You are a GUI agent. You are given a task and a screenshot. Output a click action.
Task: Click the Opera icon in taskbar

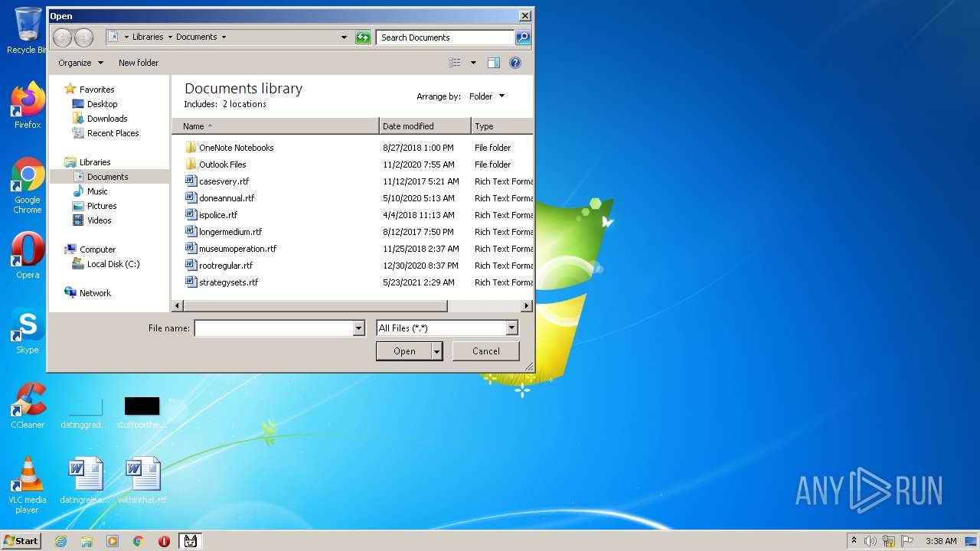click(x=164, y=541)
